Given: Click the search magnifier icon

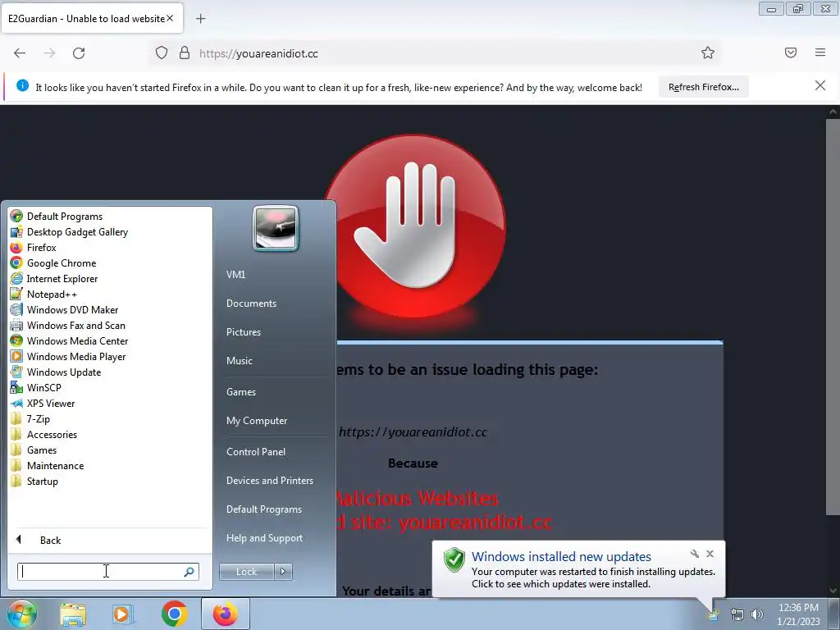Looking at the screenshot, I should click(x=189, y=572).
